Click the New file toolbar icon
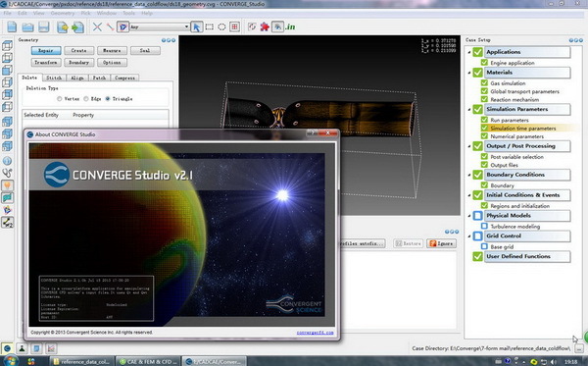The width and height of the screenshot is (588, 366). click(12, 27)
